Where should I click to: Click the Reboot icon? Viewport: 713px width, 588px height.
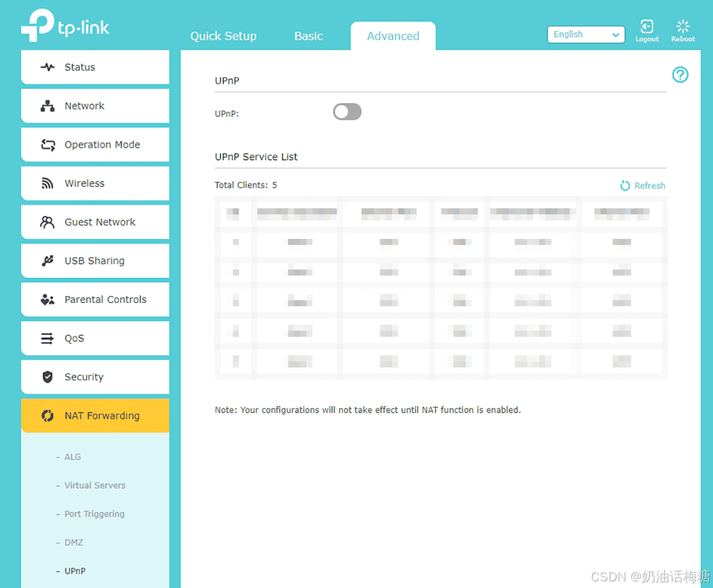683,26
